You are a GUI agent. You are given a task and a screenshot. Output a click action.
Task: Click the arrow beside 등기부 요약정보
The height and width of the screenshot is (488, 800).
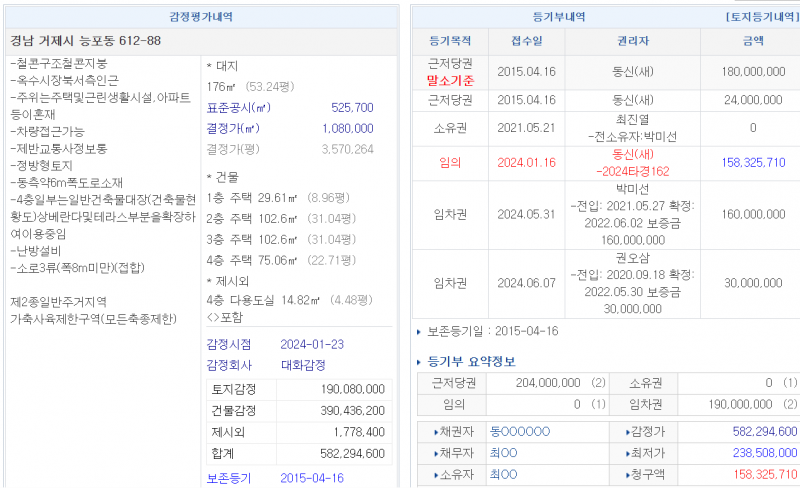[419, 361]
